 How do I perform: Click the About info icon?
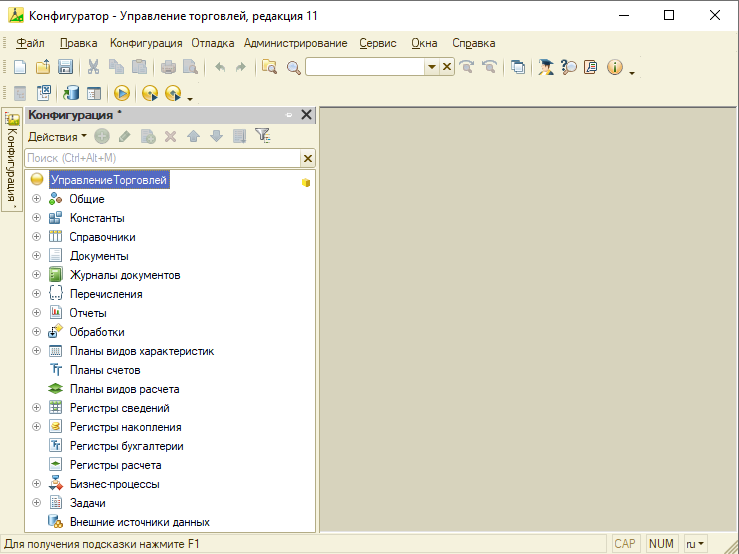(x=615, y=67)
